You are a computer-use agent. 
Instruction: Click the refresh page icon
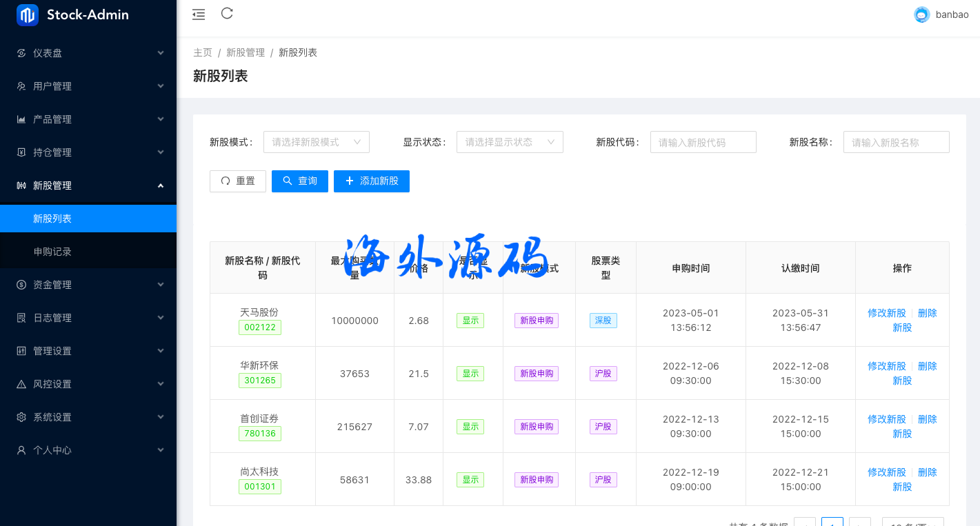pyautogui.click(x=227, y=13)
